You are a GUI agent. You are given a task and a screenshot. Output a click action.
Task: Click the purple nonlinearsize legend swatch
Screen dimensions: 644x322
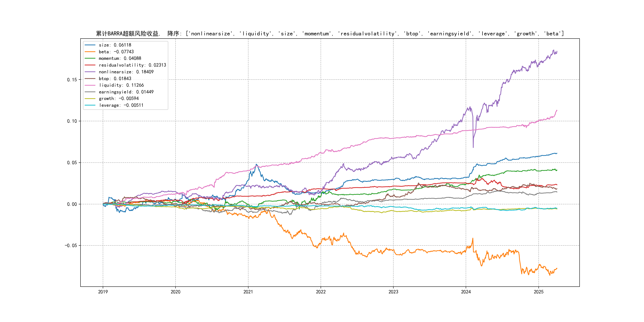point(90,72)
